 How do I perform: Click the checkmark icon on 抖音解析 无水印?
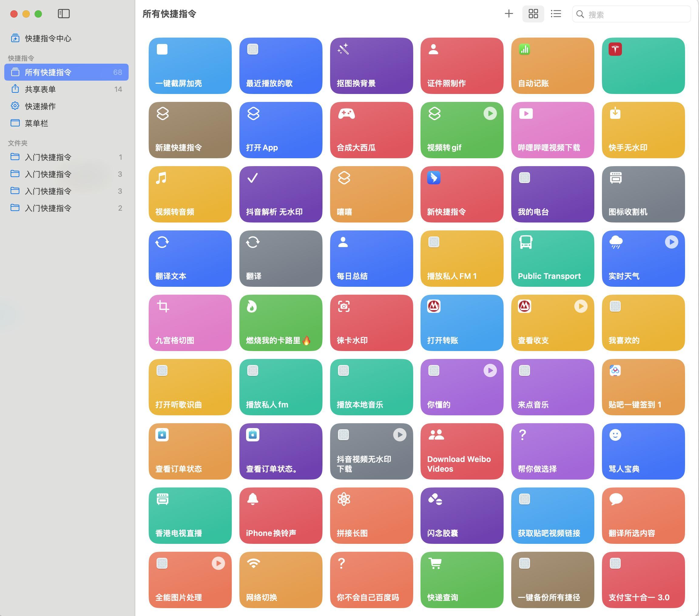(x=252, y=178)
